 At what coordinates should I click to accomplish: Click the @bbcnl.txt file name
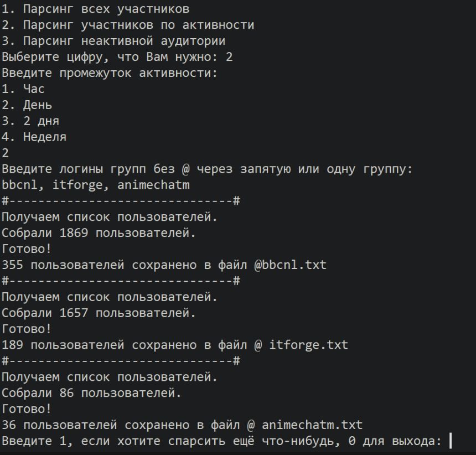tap(290, 265)
